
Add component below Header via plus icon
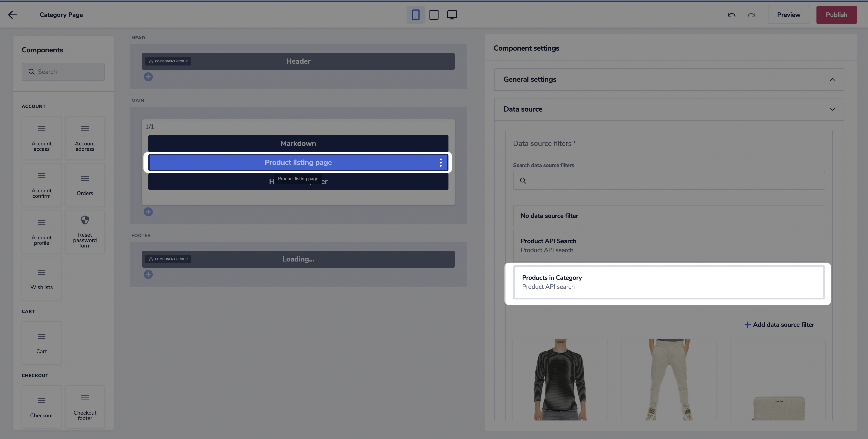[148, 77]
